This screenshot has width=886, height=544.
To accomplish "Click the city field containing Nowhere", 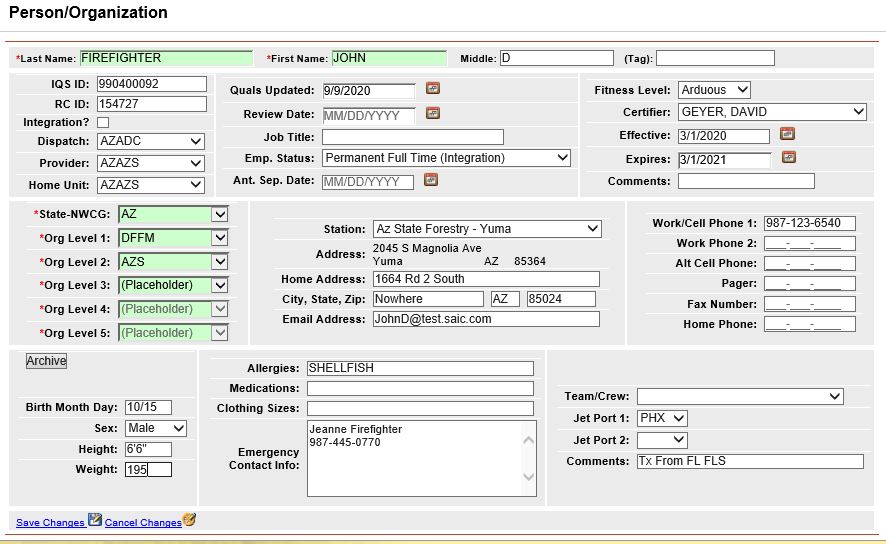I will (x=428, y=299).
